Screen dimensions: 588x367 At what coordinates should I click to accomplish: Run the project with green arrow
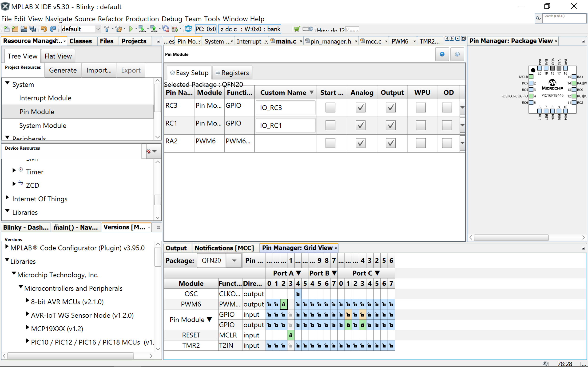[131, 29]
